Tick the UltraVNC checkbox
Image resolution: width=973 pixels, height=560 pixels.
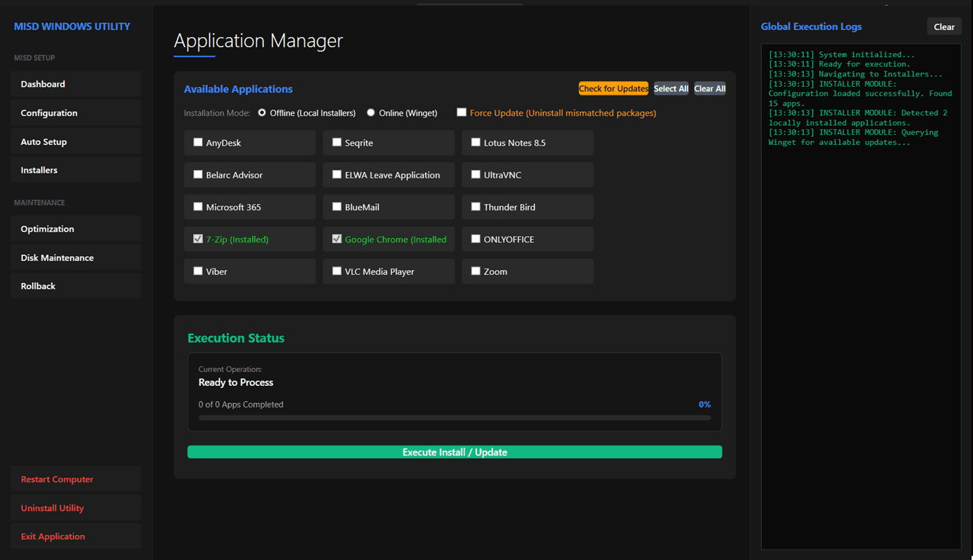[x=476, y=174]
